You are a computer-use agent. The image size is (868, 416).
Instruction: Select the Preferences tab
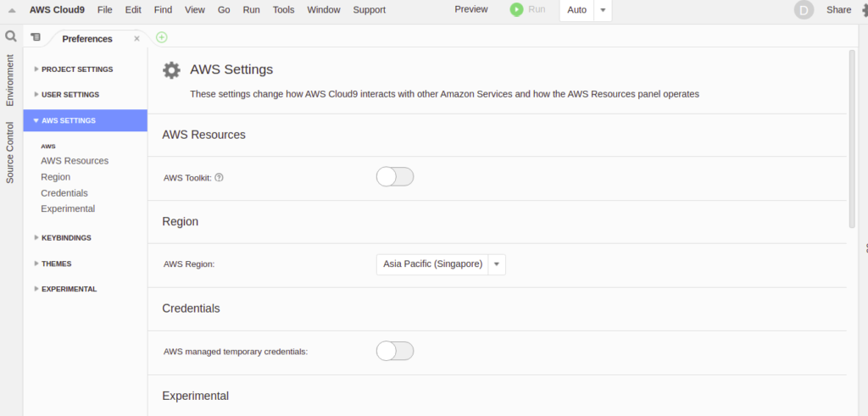click(x=87, y=39)
